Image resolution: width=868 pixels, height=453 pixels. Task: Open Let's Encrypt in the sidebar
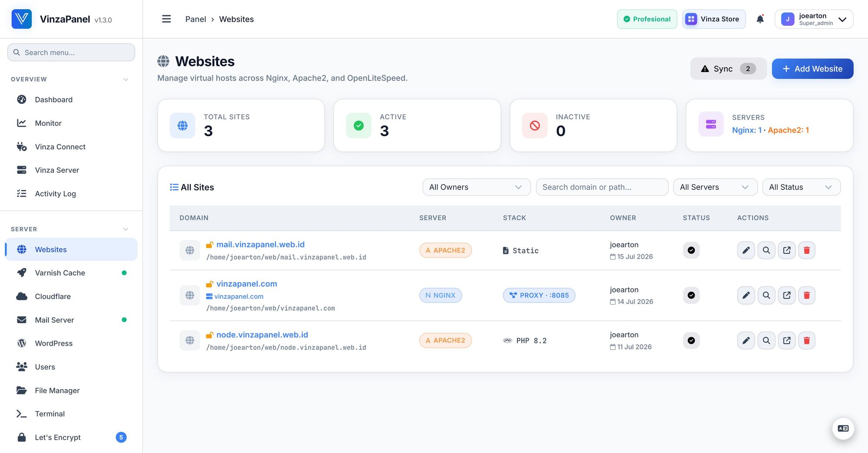71,437
